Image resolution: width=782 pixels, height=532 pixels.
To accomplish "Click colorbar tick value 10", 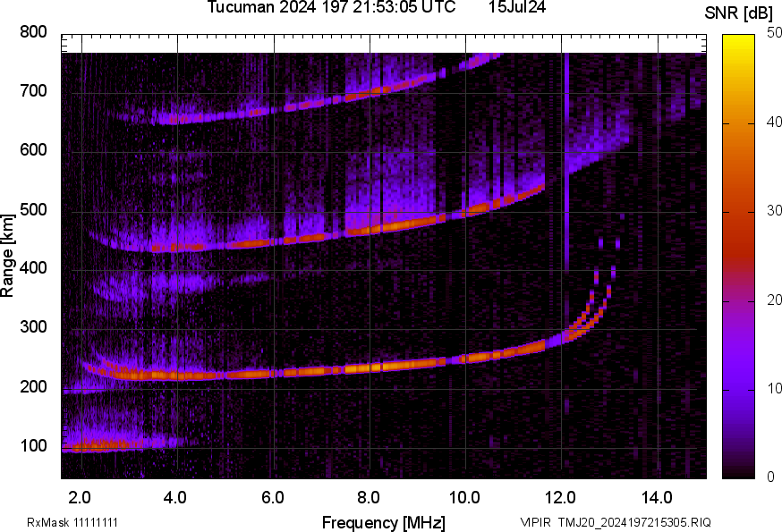I will (x=775, y=388).
